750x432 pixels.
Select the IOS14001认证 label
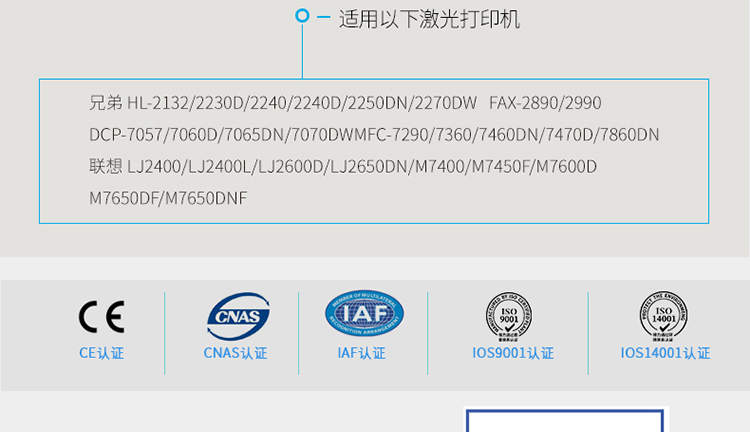665,353
